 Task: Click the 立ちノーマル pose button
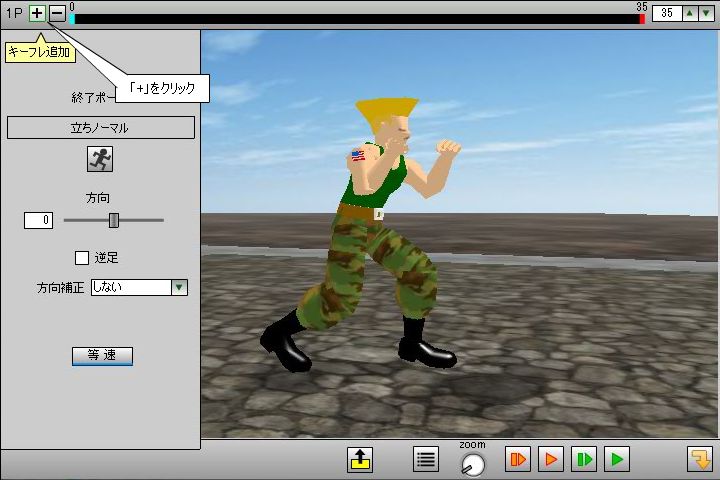(x=101, y=127)
